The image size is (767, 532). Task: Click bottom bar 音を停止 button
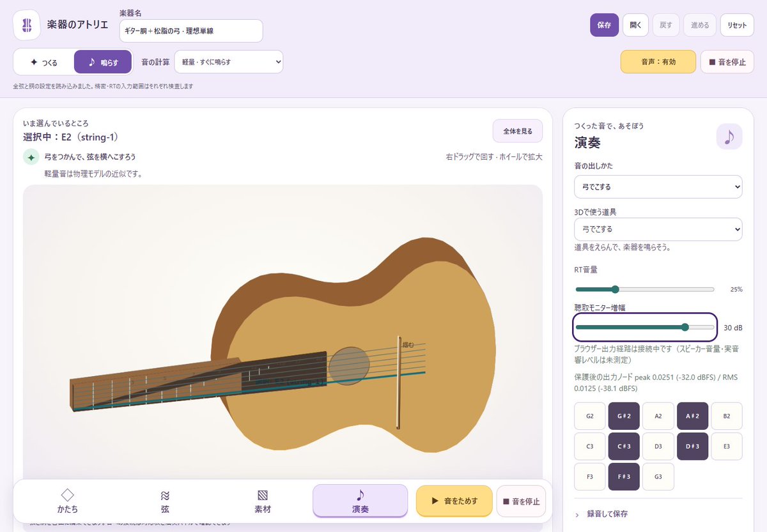click(521, 501)
